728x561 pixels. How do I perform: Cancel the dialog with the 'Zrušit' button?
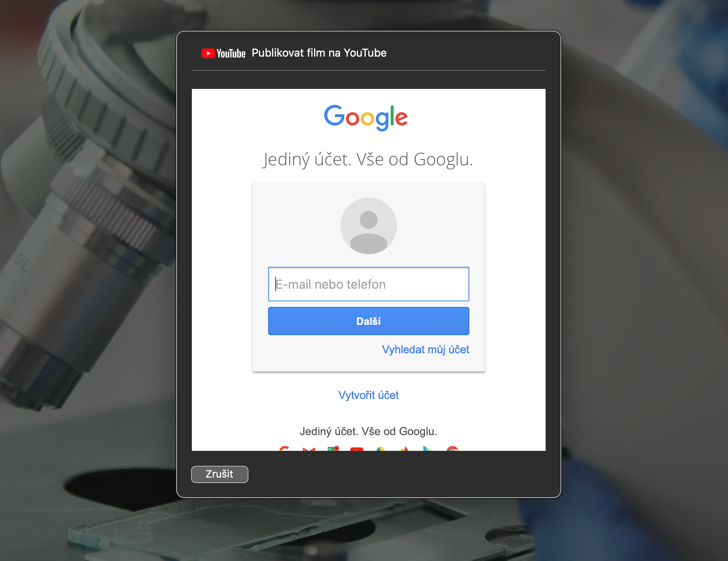coord(220,474)
